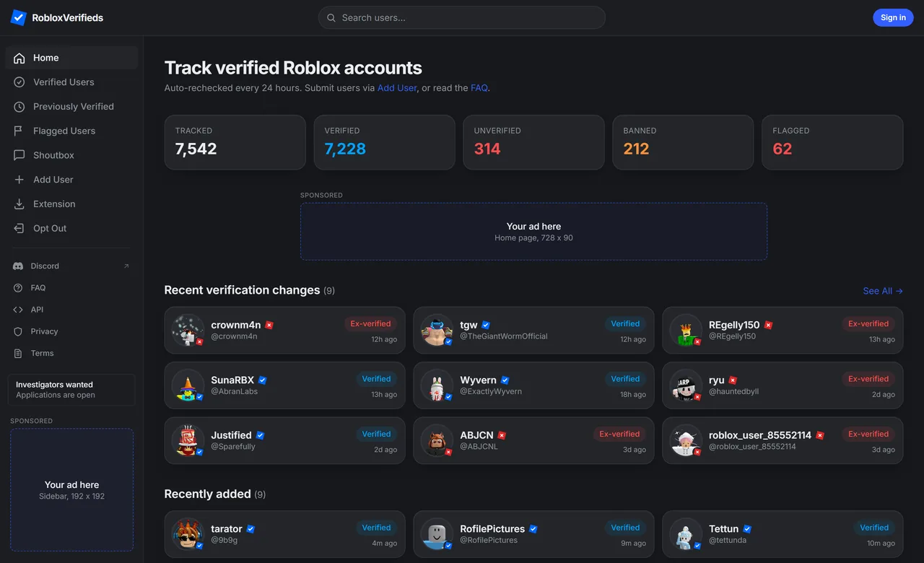Screen dimensions: 924x563
Task: Open the roblox_user_85552114 card name
Action: [760, 435]
